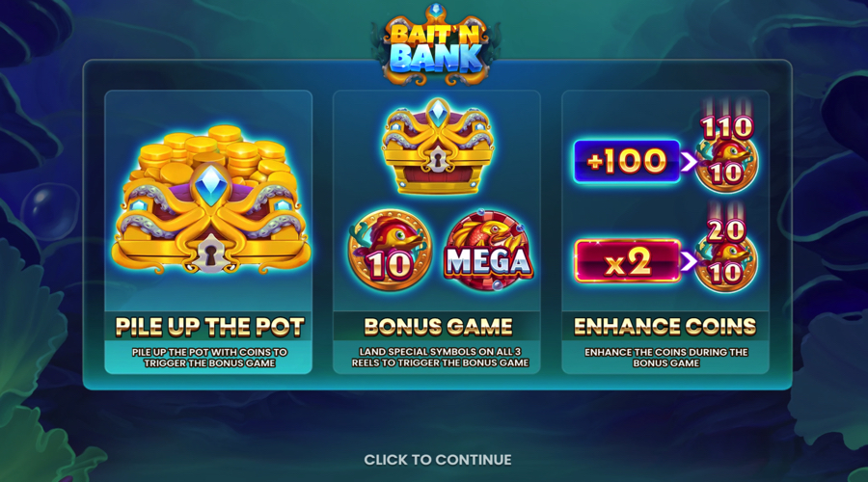Click the fish coin with 110 above

(725, 163)
